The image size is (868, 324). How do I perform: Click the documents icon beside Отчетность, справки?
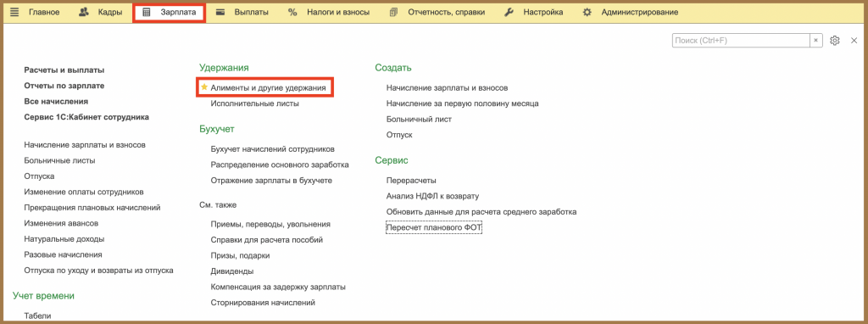(393, 12)
